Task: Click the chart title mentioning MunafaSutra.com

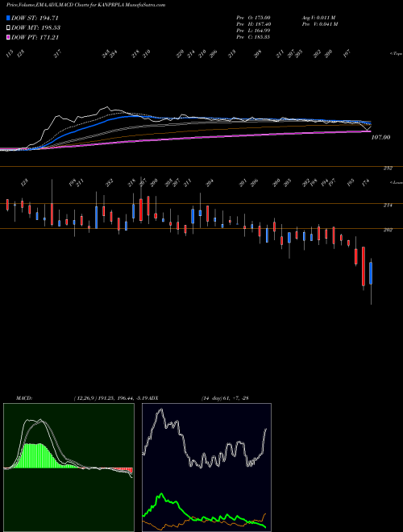Action: coord(85,5)
